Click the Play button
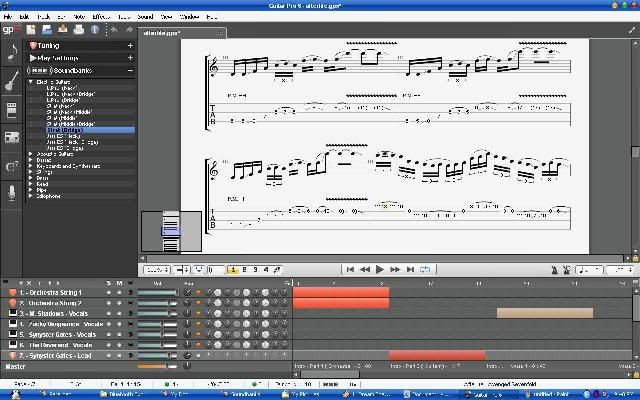This screenshot has height=400, width=640. (380, 269)
